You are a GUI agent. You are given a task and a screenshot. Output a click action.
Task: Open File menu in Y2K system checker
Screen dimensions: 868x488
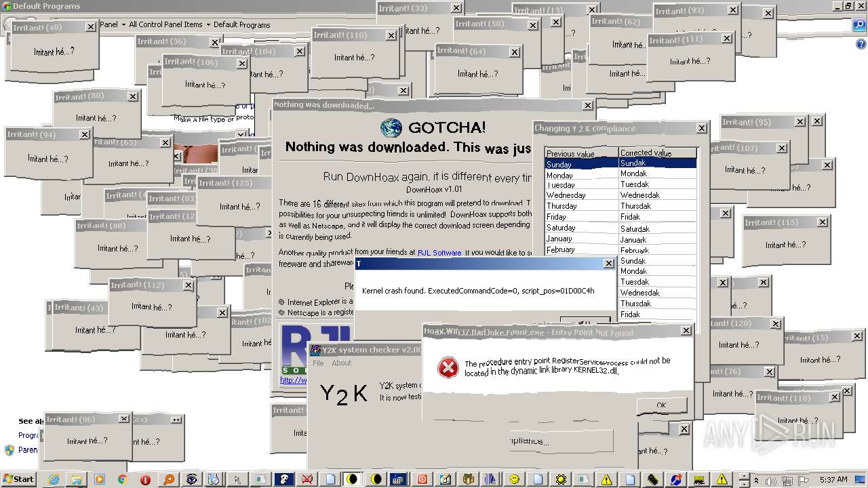(318, 363)
